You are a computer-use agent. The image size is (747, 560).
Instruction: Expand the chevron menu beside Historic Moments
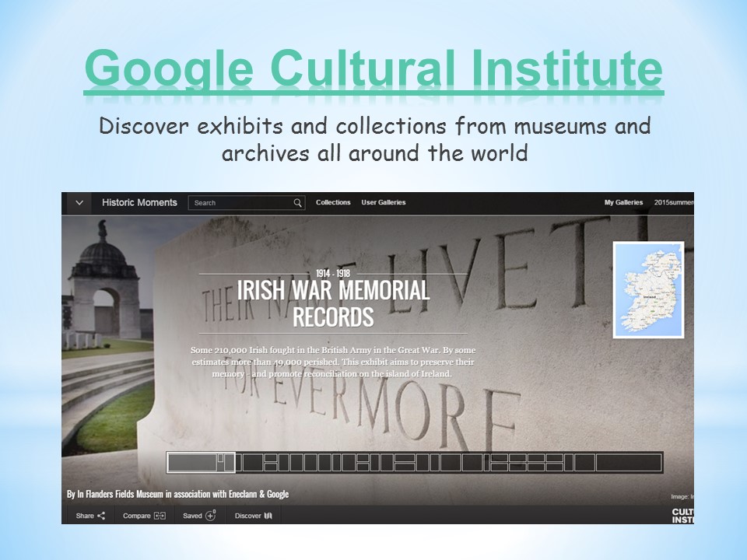click(79, 203)
